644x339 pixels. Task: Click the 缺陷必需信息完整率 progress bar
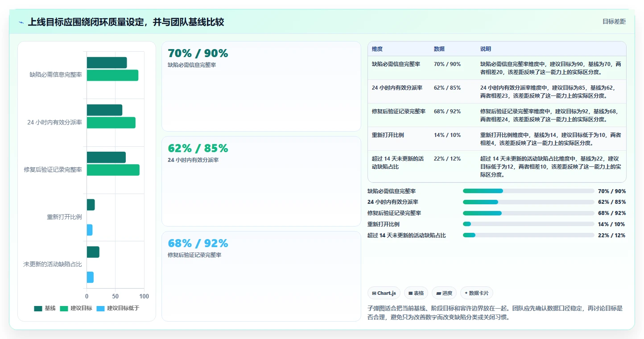(x=528, y=191)
